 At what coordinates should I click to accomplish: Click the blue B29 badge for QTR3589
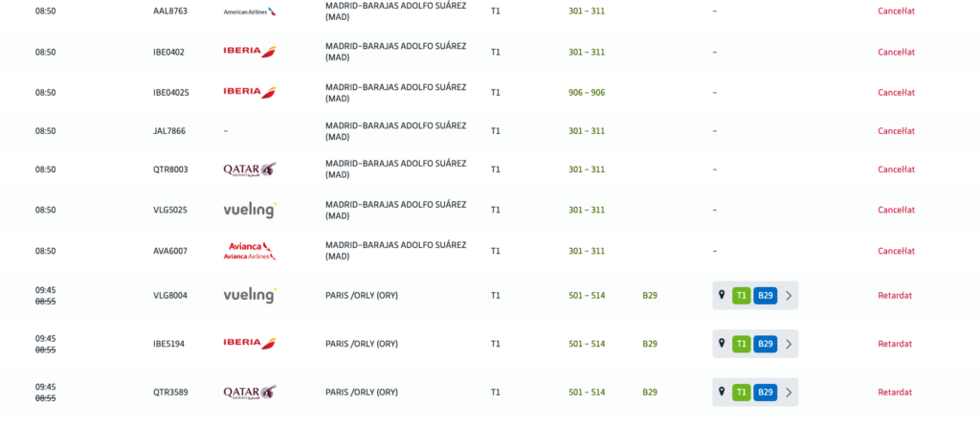coord(765,393)
